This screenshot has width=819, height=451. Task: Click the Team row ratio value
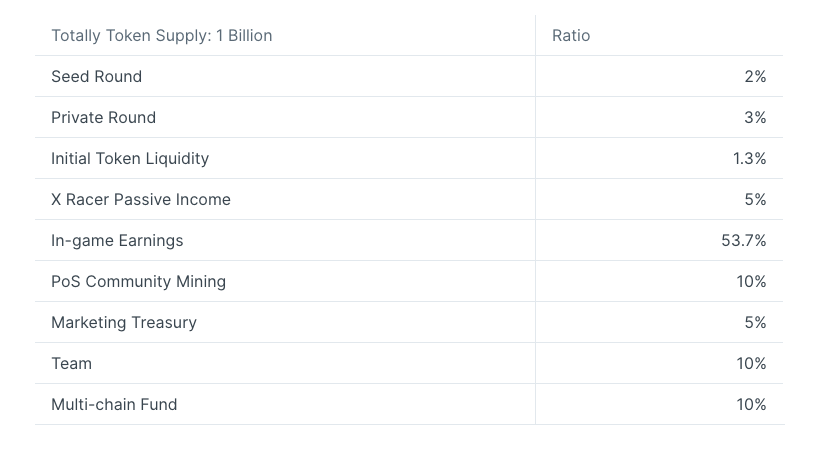click(x=751, y=364)
